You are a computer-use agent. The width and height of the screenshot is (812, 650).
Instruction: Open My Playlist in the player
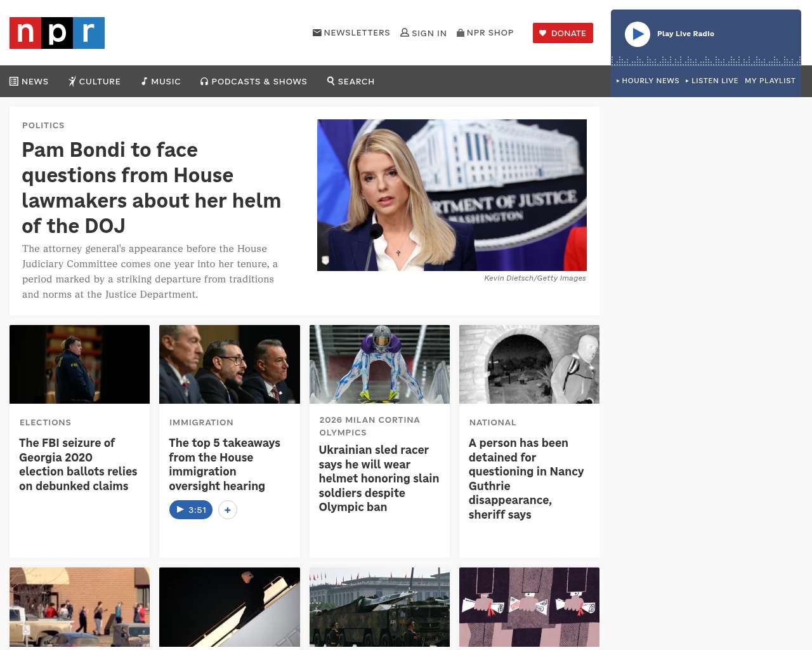769,81
